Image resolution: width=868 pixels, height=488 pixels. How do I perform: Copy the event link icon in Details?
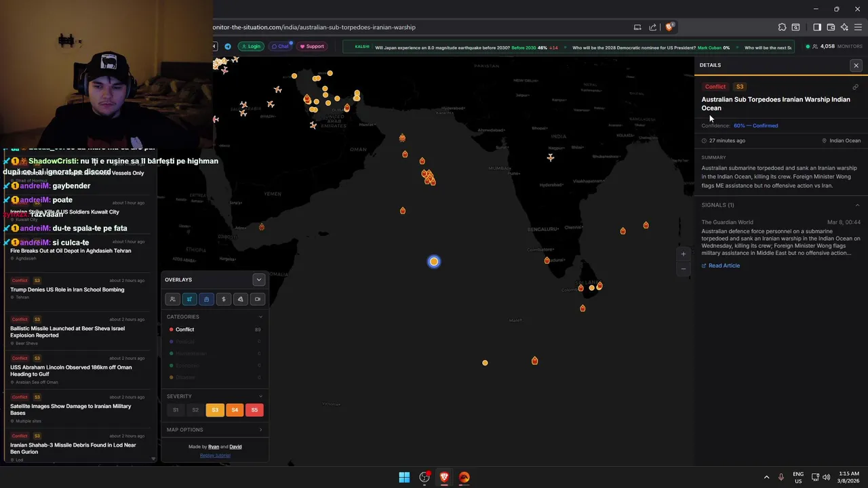click(x=855, y=87)
